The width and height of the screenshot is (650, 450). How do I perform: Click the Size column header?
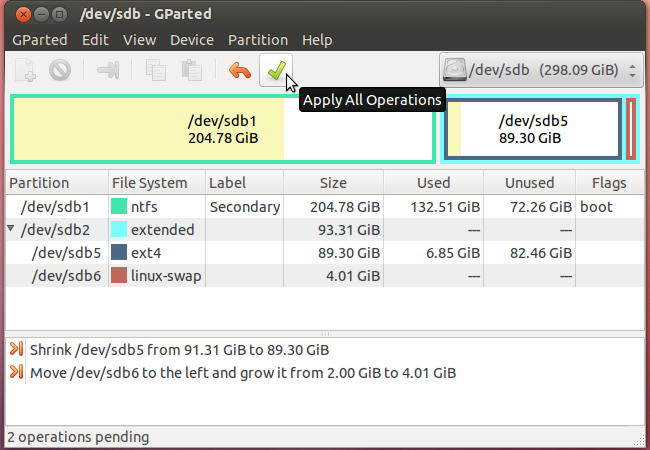[x=334, y=183]
